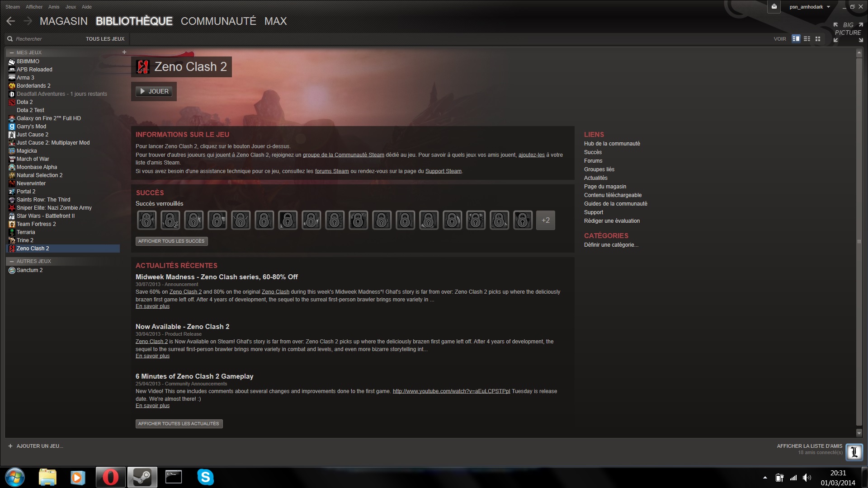The image size is (868, 488).
Task: Open the psn_arnhodark account dropdown
Action: [x=810, y=7]
